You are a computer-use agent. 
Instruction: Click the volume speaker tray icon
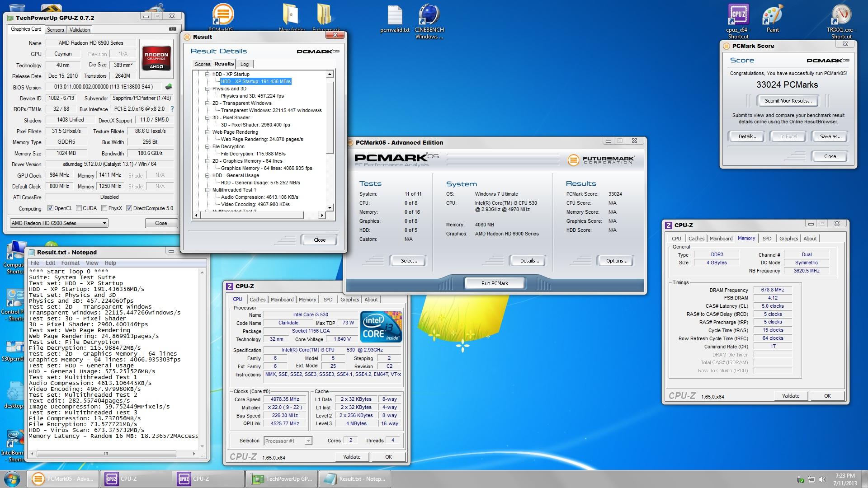point(822,479)
